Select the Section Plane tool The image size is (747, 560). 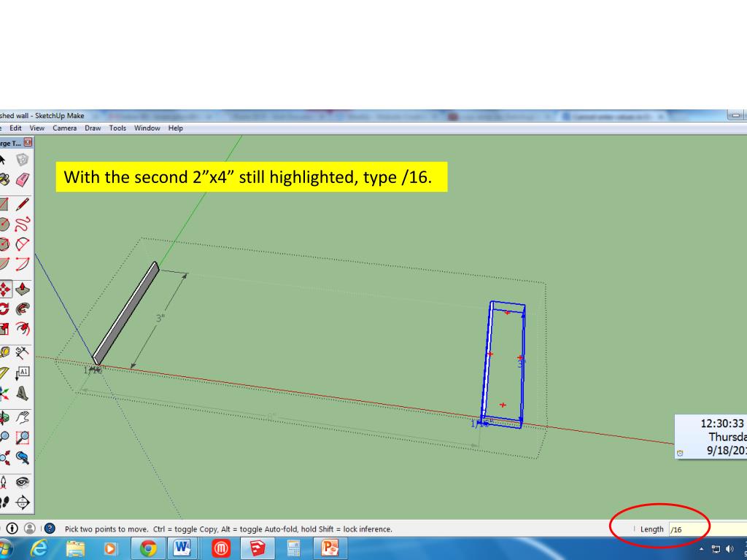coord(22,502)
